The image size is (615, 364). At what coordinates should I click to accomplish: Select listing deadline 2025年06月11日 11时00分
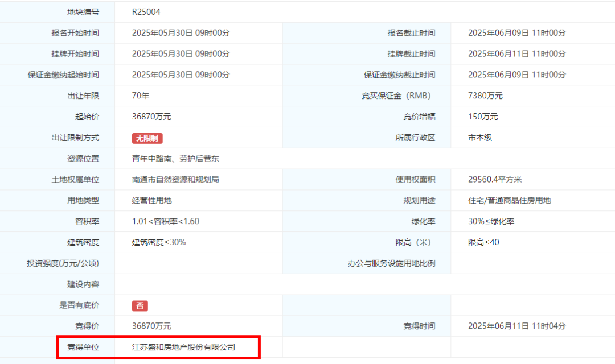517,54
